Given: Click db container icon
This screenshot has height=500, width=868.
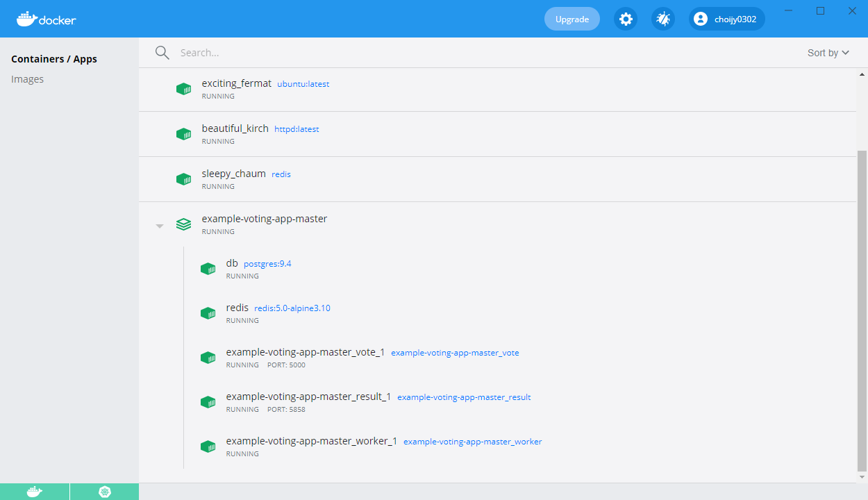Looking at the screenshot, I should click(x=208, y=269).
